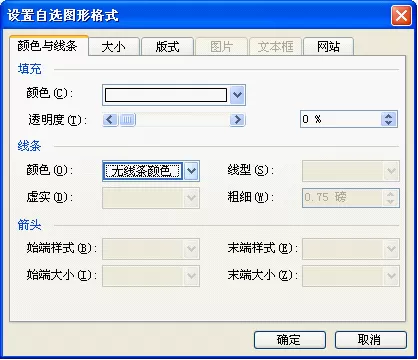418x360 pixels.
Task: Open the 线型(S) dropdown
Action: [351, 171]
